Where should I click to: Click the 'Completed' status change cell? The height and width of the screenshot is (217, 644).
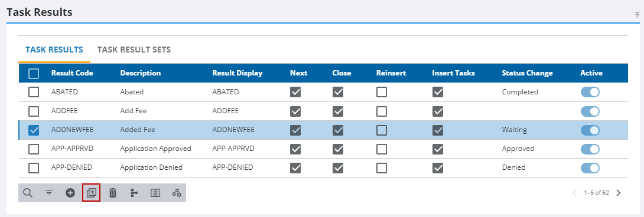(x=520, y=92)
